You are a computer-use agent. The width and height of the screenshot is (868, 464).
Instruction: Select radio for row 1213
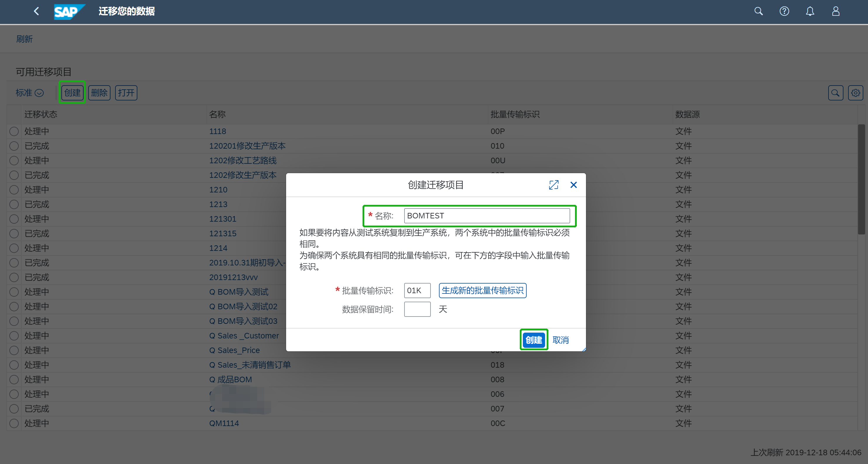point(14,204)
